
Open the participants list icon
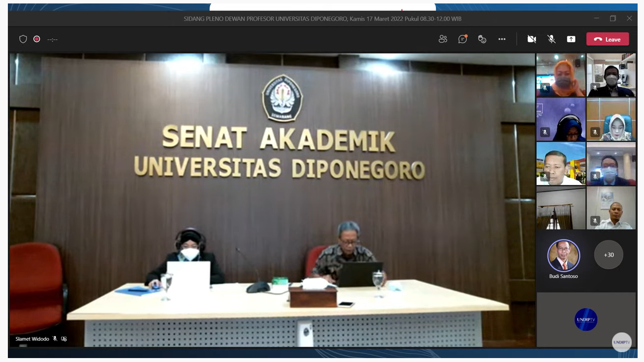[x=443, y=39]
